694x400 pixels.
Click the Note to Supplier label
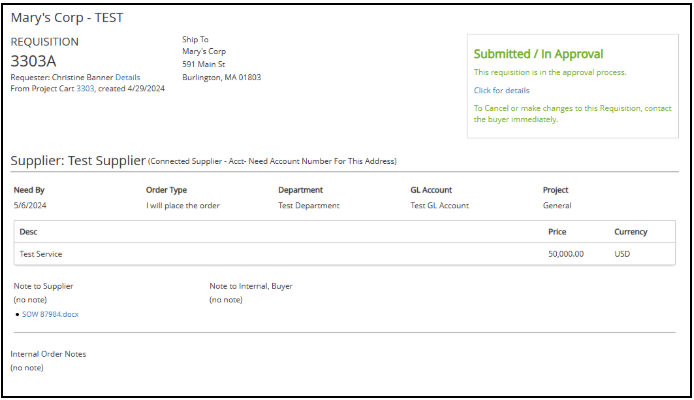tap(43, 286)
